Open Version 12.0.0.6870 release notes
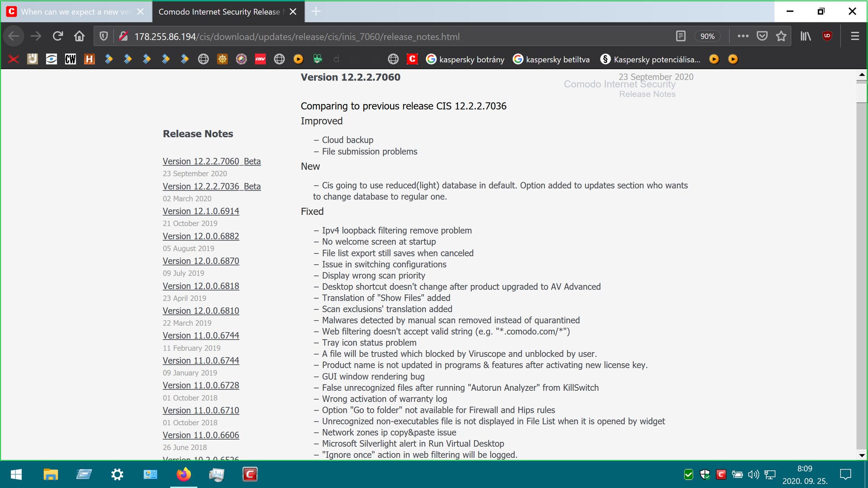Screen dimensions: 868x488 click(x=201, y=261)
